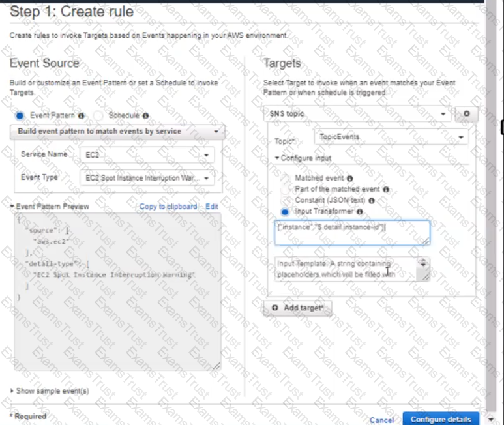The image size is (504, 425).
Task: Click info icon beside Matched event
Action: coord(350,178)
